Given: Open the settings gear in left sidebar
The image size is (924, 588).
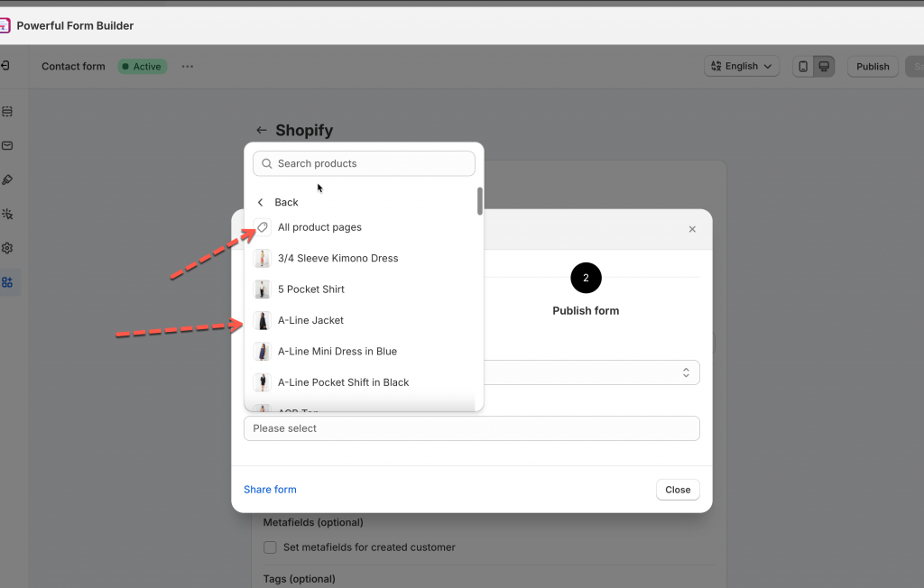Looking at the screenshot, I should (x=7, y=248).
